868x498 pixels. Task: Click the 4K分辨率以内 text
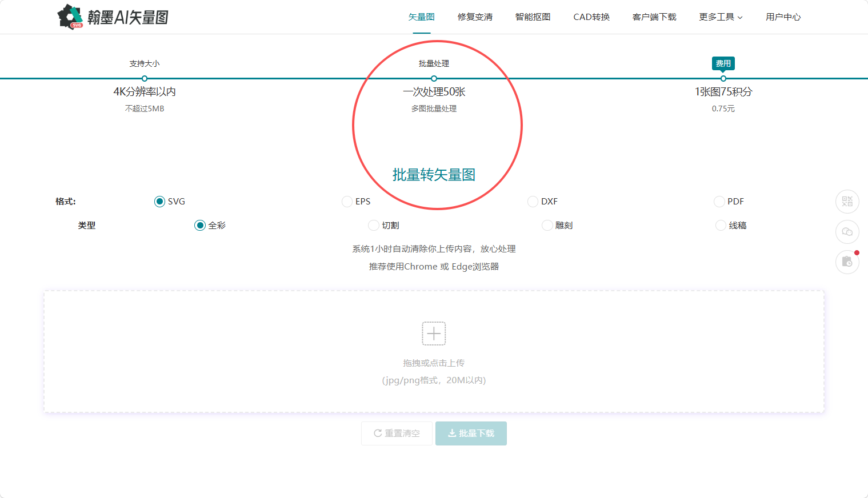coord(145,92)
